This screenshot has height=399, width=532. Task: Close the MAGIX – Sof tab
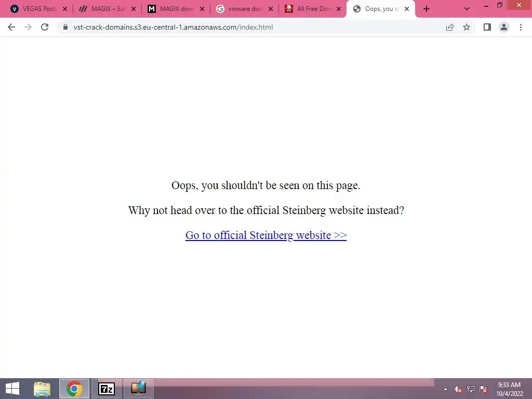click(134, 9)
